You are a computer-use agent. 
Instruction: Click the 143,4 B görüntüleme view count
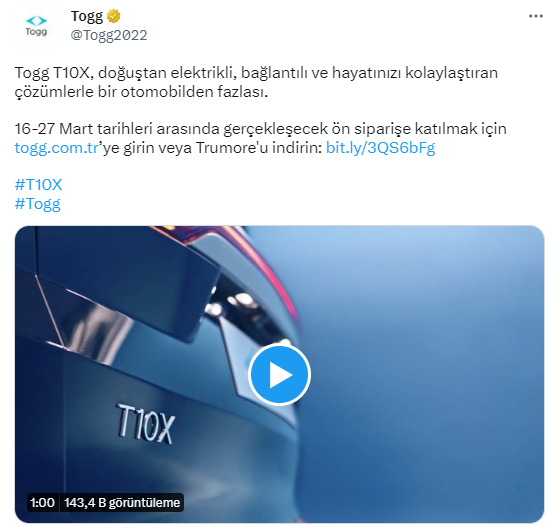point(122,502)
